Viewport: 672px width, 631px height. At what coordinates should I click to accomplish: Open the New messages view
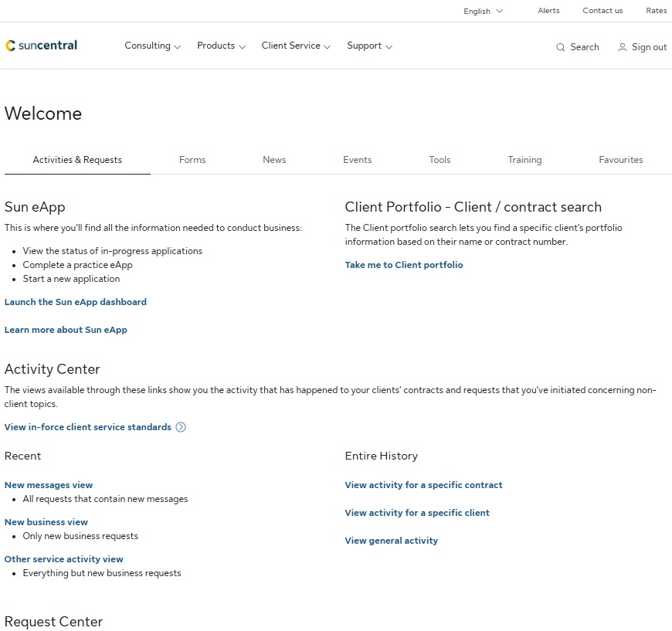(49, 485)
